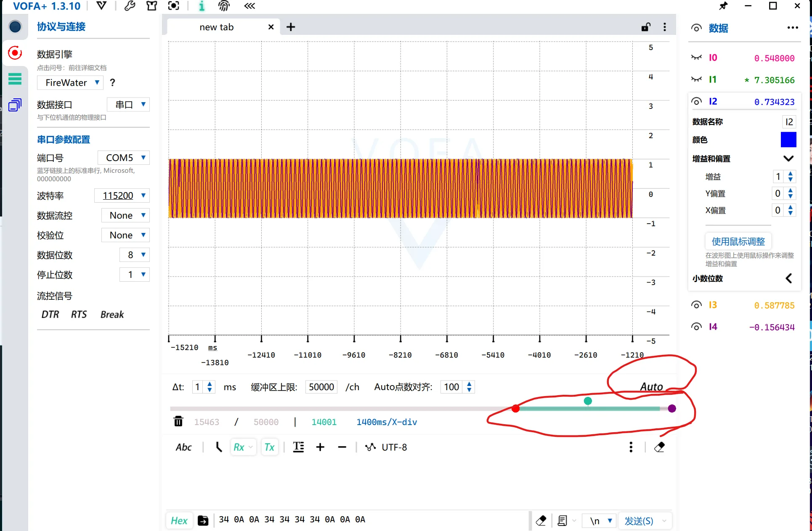Open the stacked windows icon in sidebar

coord(15,105)
